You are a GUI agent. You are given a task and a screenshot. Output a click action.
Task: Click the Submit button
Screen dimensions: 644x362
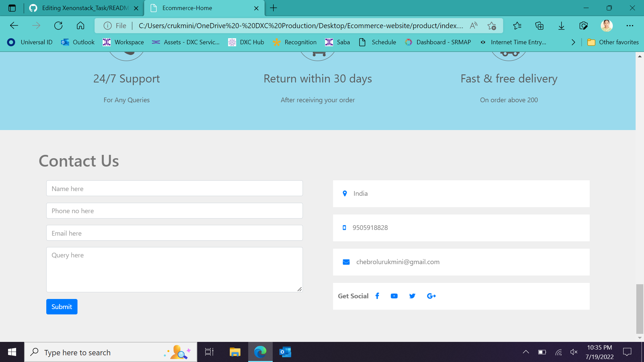(x=62, y=306)
